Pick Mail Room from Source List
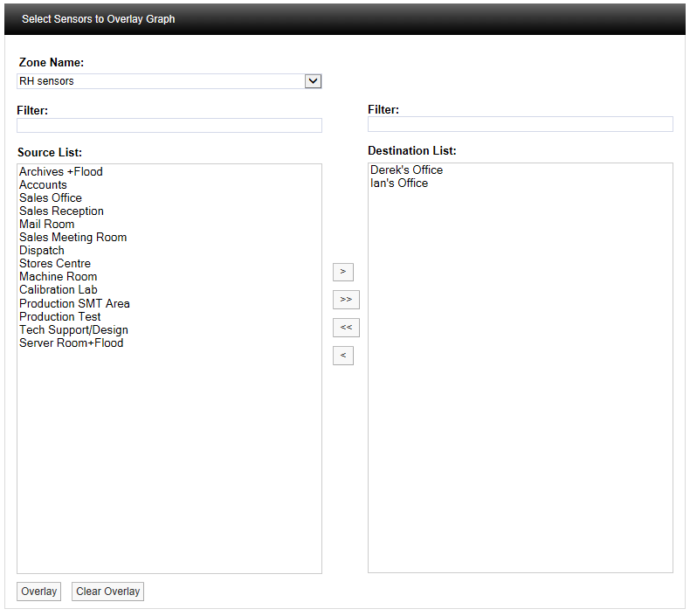This screenshot has width=690, height=616. pos(47,225)
